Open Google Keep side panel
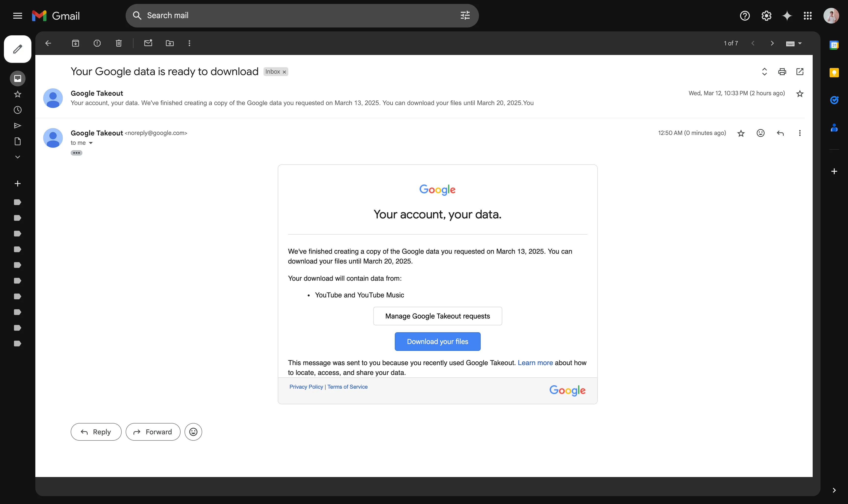 tap(834, 72)
